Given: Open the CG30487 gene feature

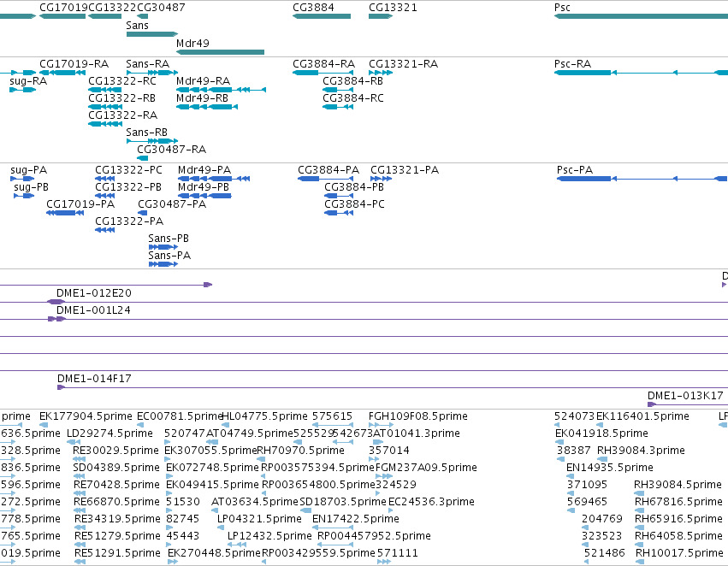Looking at the screenshot, I should tap(143, 16).
